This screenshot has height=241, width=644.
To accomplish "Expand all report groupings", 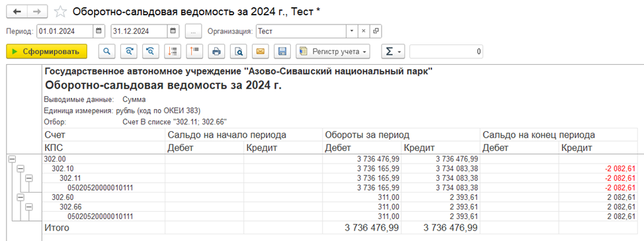I will 173,52.
